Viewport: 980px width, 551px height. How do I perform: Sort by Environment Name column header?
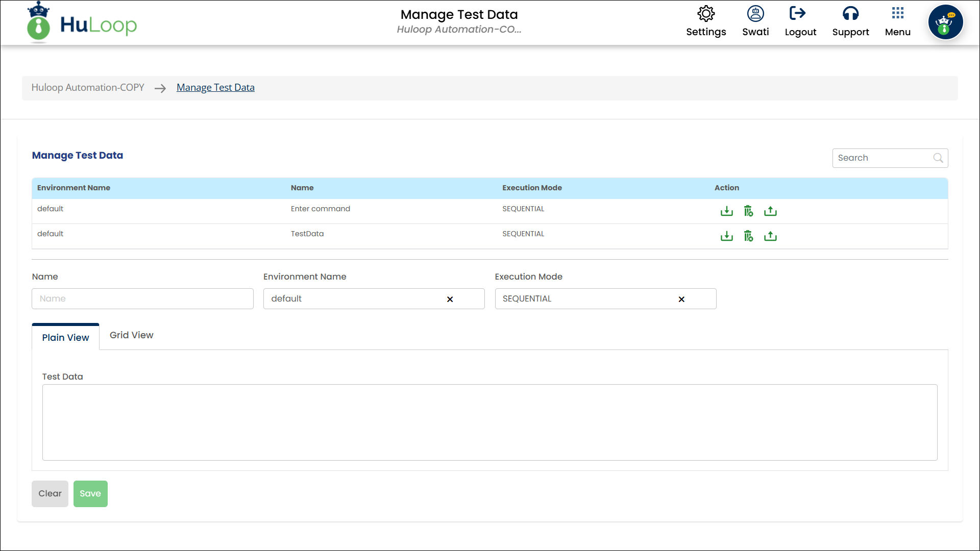tap(73, 188)
